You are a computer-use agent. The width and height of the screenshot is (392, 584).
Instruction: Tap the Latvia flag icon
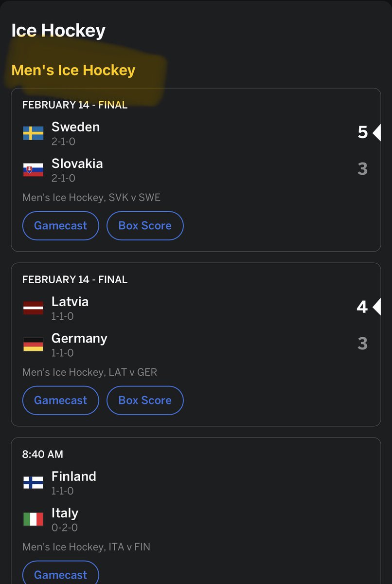click(33, 308)
